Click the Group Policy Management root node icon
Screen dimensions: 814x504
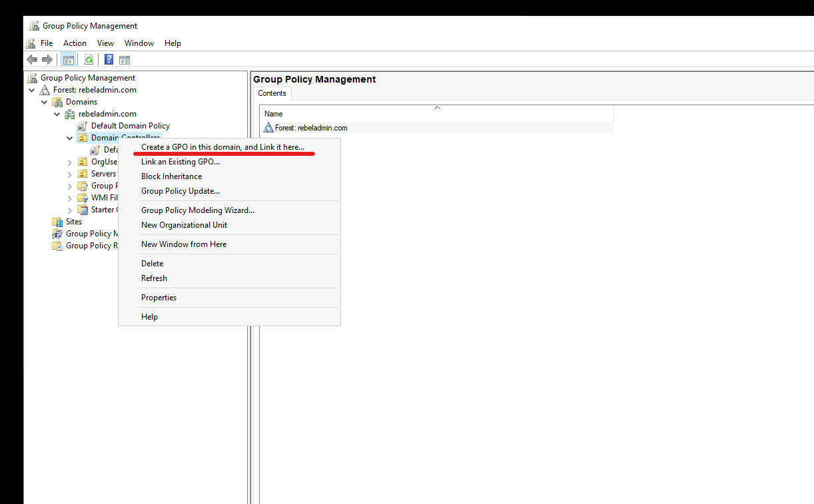pyautogui.click(x=33, y=78)
